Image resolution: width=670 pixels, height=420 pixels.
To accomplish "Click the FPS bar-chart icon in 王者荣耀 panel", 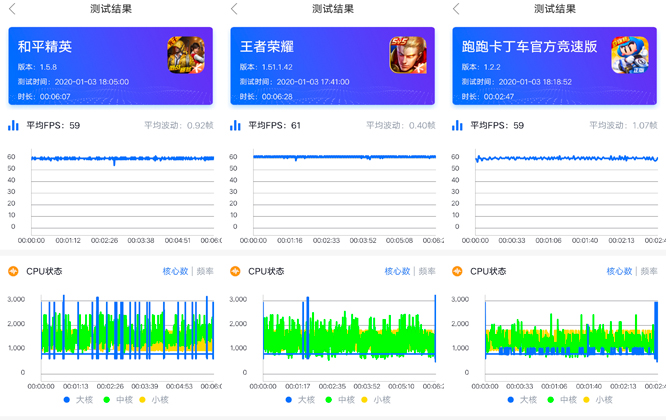I will click(235, 125).
